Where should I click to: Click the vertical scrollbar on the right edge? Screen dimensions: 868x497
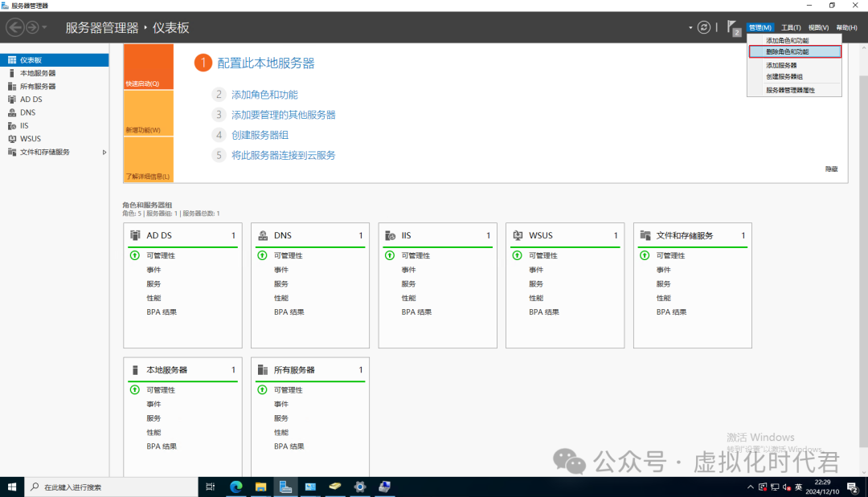863,241
